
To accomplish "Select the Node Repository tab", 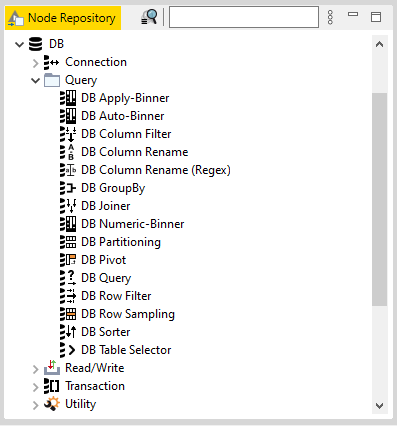I will coord(63,18).
